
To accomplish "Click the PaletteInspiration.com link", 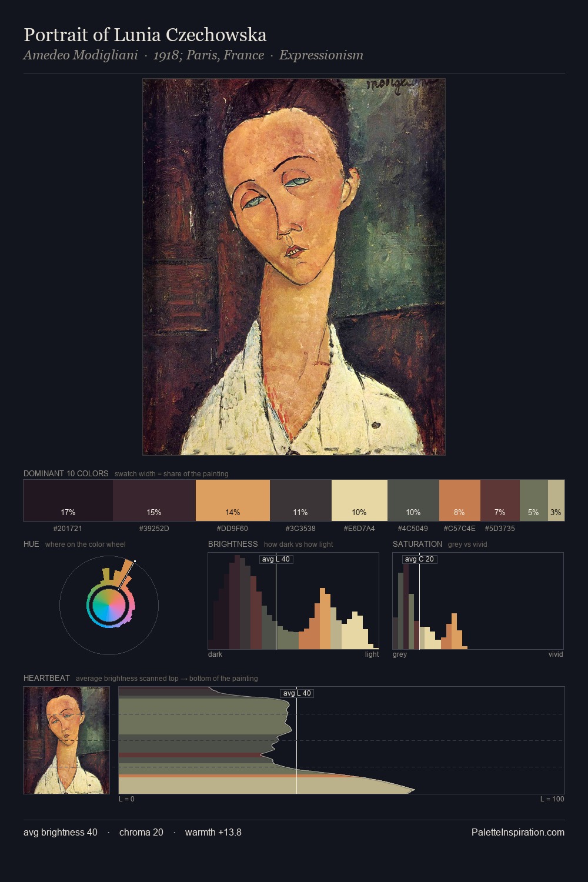I will click(x=518, y=832).
